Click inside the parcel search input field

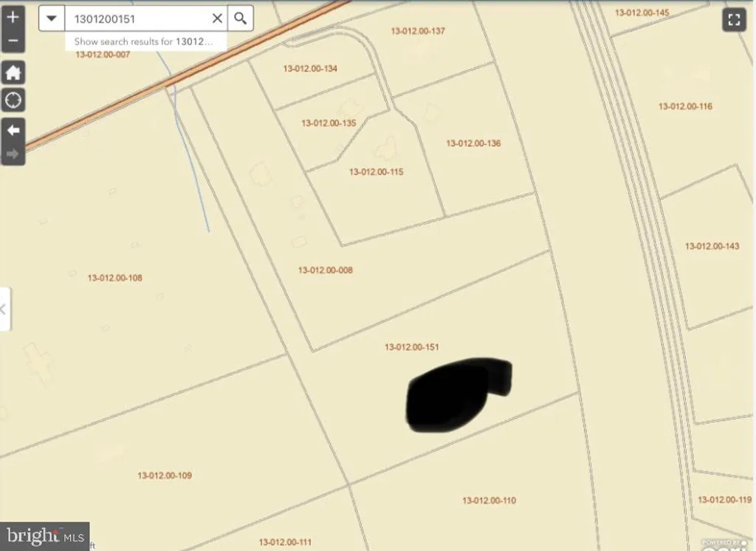click(x=140, y=18)
